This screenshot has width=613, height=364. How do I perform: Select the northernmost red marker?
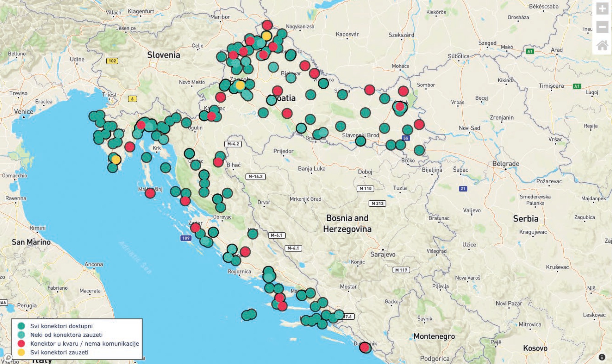point(267,25)
